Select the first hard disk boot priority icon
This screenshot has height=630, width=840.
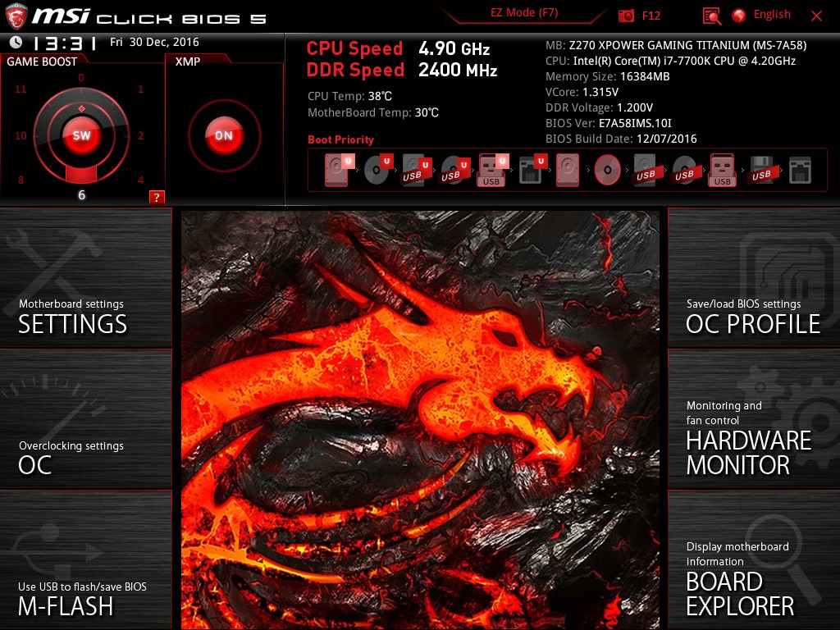coord(335,170)
